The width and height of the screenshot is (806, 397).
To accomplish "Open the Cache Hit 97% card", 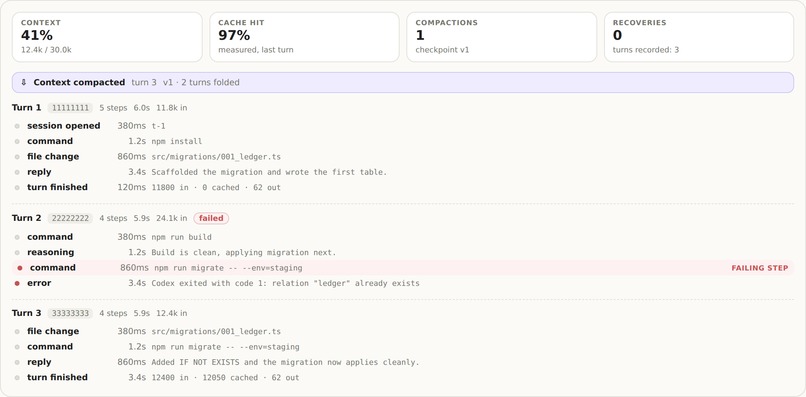I will [x=304, y=37].
